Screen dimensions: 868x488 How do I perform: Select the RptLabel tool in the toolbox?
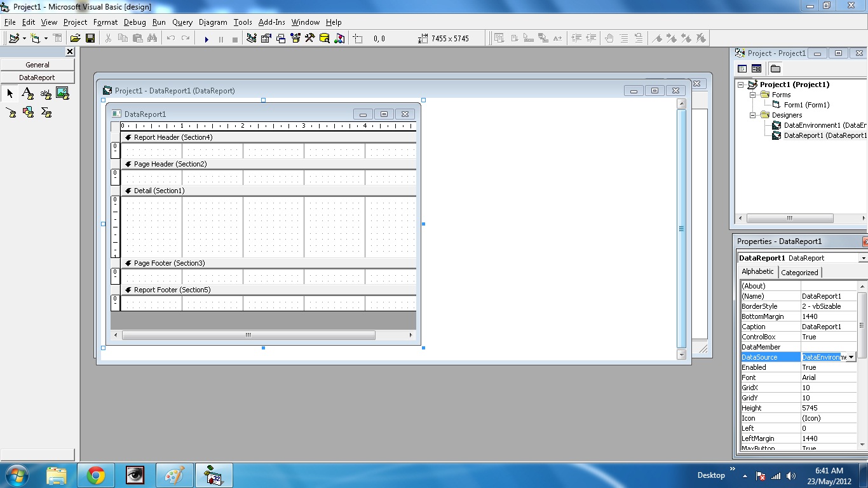(x=27, y=93)
